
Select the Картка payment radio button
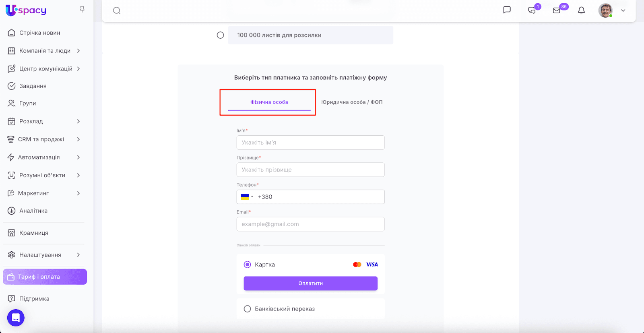247,265
